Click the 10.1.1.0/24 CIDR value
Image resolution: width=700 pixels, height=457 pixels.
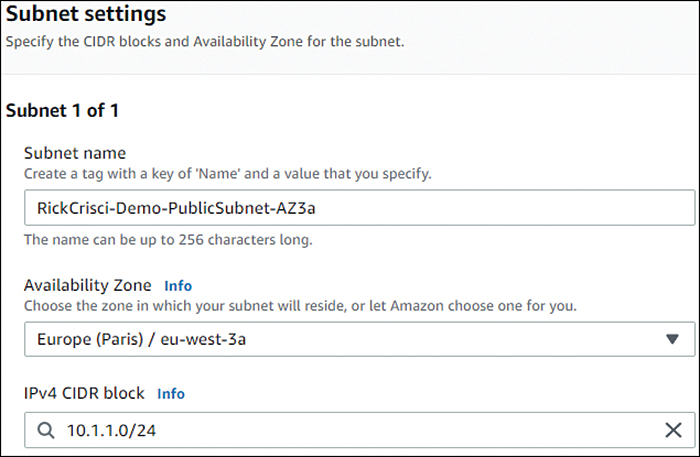(x=111, y=431)
